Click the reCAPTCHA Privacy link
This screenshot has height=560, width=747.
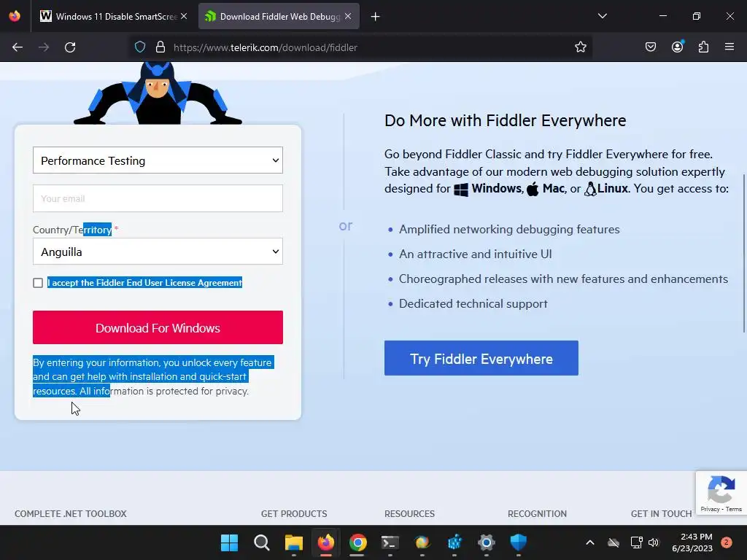click(x=710, y=509)
